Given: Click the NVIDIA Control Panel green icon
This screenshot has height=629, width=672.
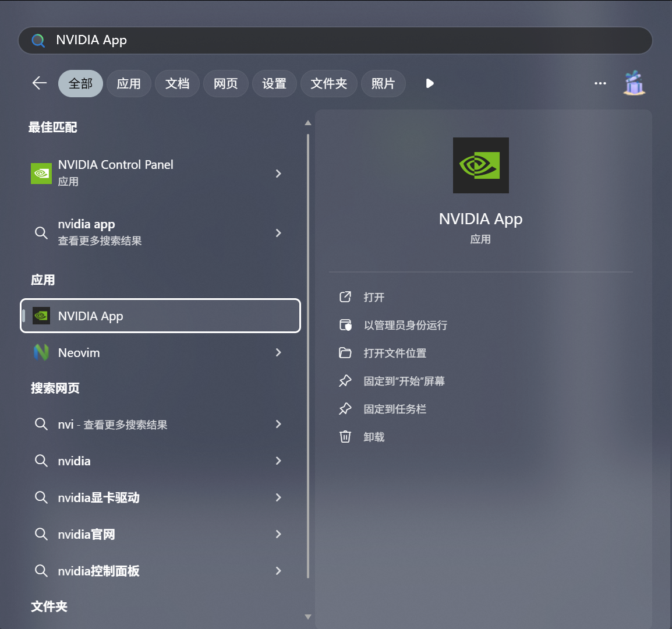Looking at the screenshot, I should tap(41, 173).
